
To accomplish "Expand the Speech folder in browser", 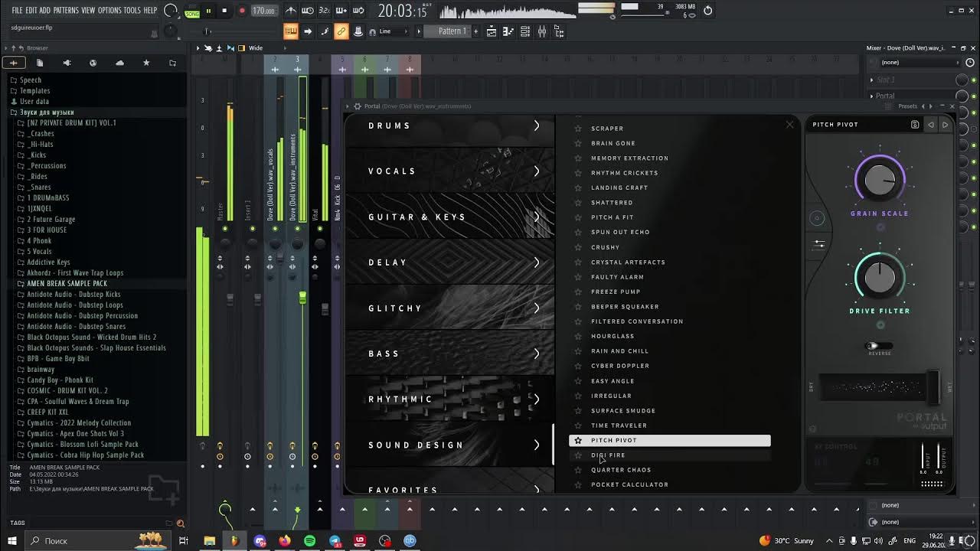I will coord(31,80).
